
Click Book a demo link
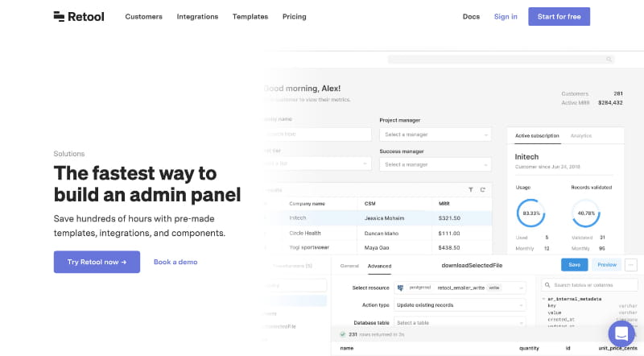tap(175, 262)
